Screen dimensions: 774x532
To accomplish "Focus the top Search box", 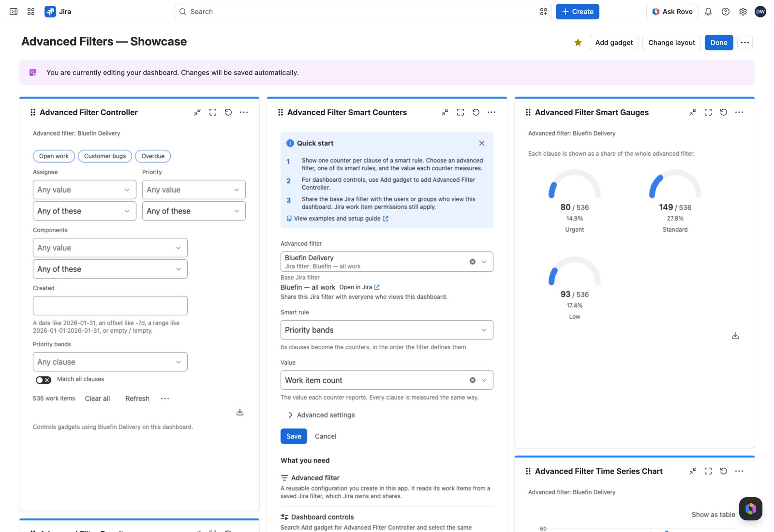I will coord(363,12).
